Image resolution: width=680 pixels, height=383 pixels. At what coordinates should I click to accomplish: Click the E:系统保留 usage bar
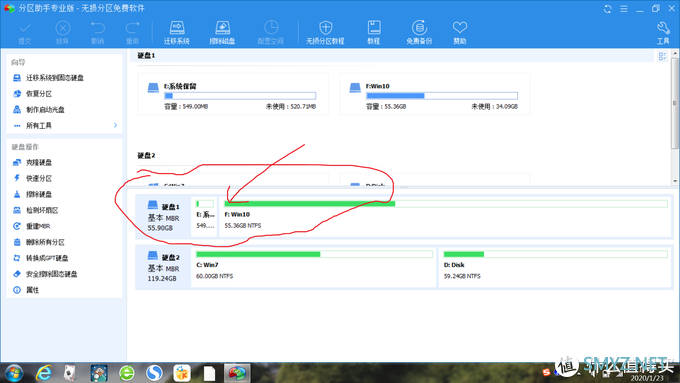click(240, 96)
